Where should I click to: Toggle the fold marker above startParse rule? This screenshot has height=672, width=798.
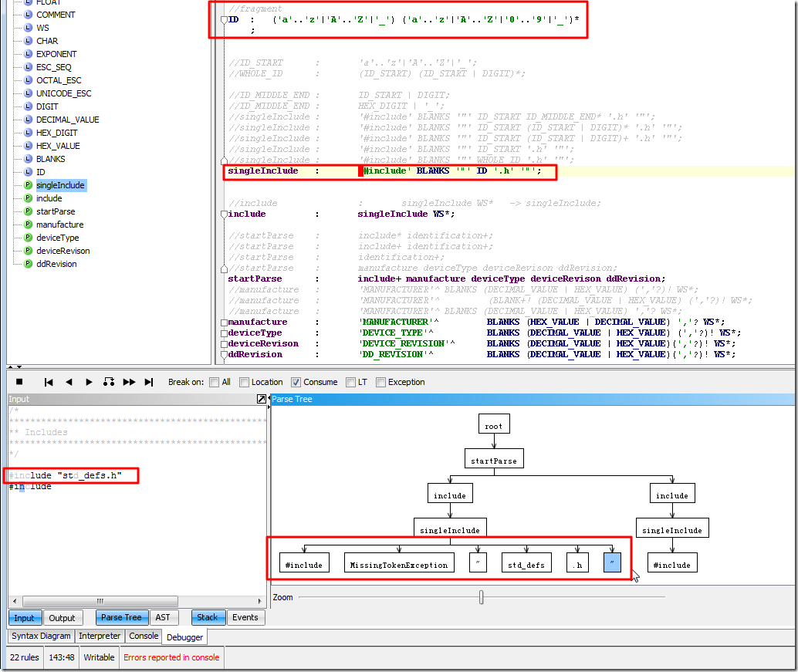224,268
